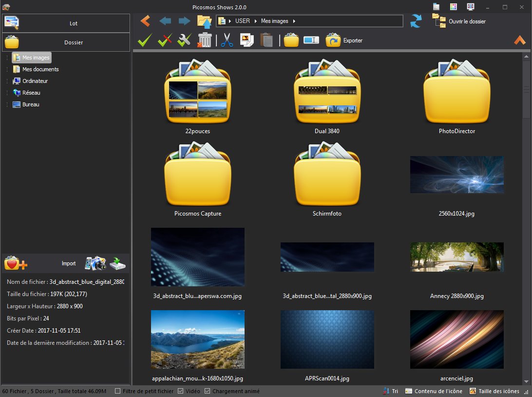Open Taille des icônes menu
The image size is (532, 397).
pyautogui.click(x=494, y=391)
